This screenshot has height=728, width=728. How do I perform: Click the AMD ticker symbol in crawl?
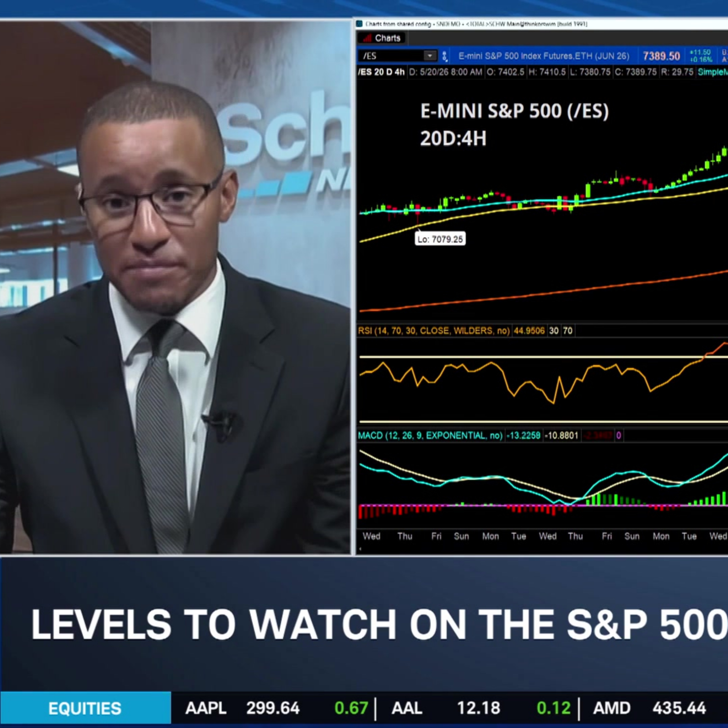pos(612,708)
